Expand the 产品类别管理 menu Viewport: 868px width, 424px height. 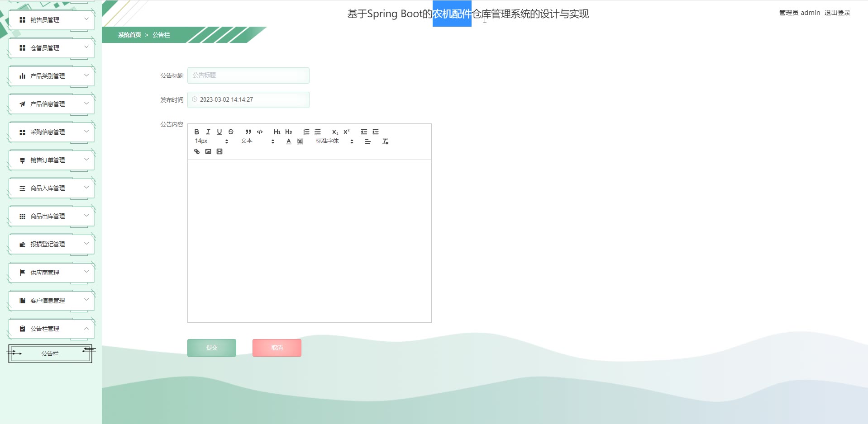coord(51,76)
